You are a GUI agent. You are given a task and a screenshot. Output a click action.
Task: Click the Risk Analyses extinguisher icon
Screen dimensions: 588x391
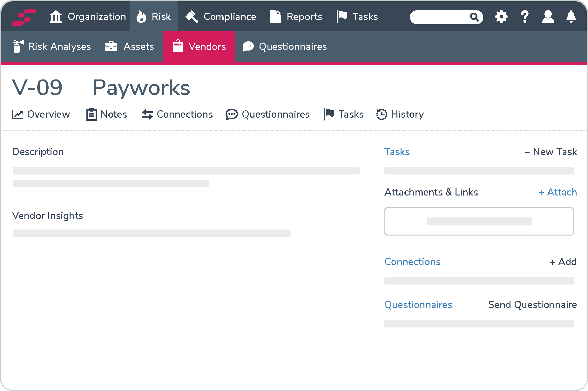click(x=18, y=46)
